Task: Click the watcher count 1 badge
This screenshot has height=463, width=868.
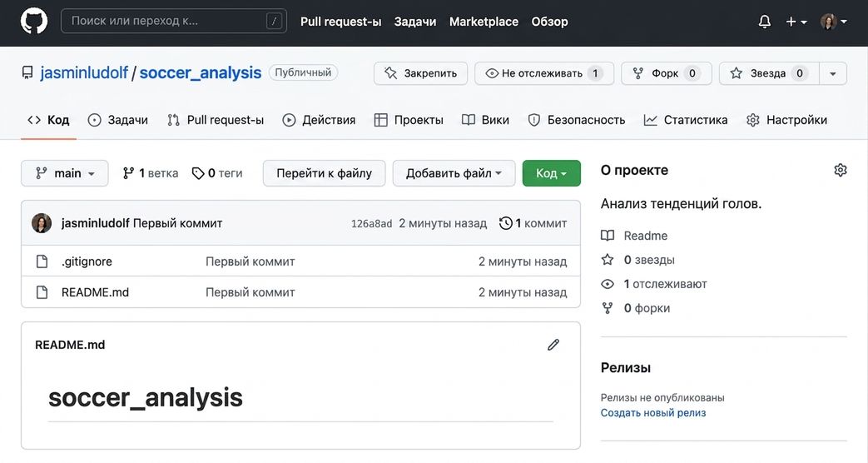Action: [595, 73]
